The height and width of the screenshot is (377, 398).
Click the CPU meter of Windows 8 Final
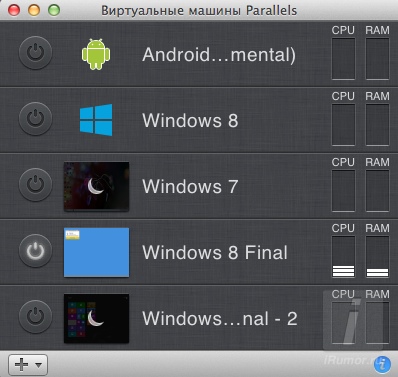[343, 257]
